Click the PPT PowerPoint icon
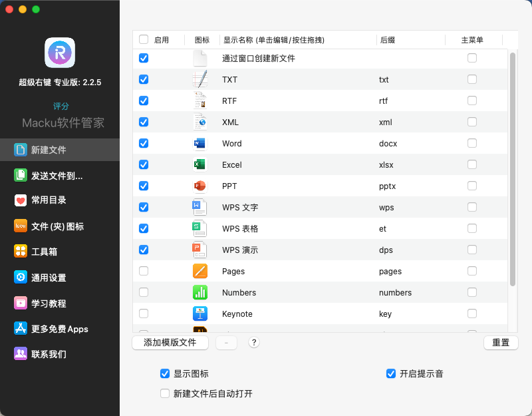This screenshot has height=416, width=532. [199, 186]
